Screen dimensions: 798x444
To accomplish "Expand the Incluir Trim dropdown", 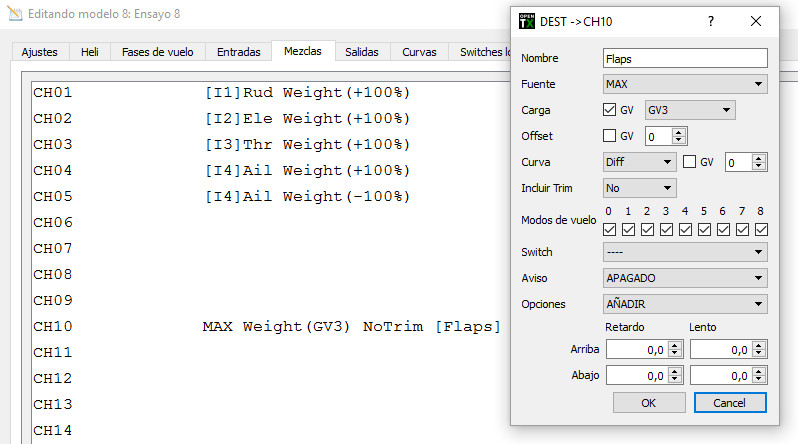I will [640, 188].
